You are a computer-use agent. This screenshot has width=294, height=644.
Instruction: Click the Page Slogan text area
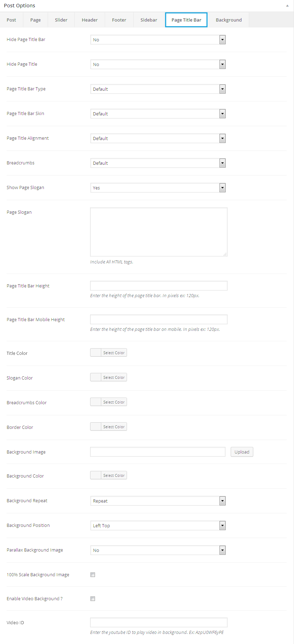159,232
